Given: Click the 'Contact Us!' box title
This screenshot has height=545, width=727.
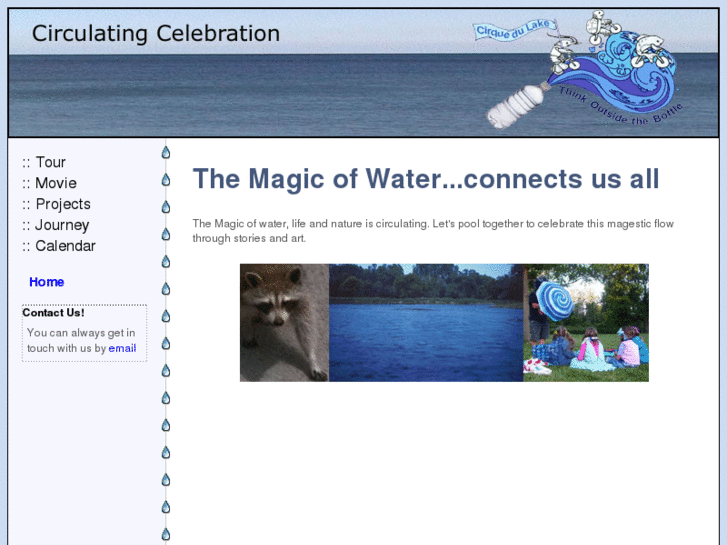Looking at the screenshot, I should click(x=53, y=313).
